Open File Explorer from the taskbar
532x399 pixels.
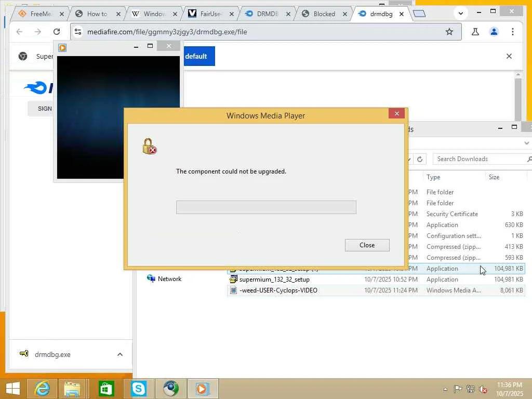click(x=72, y=389)
